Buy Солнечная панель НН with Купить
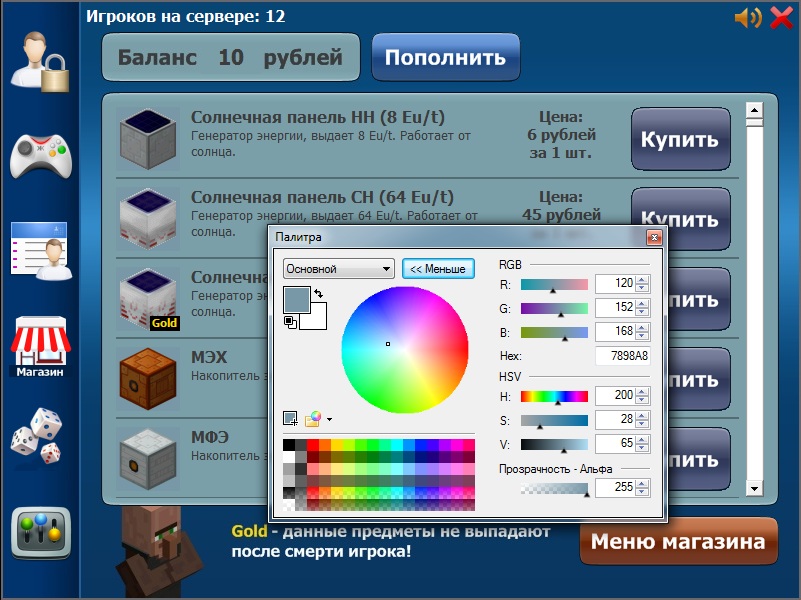This screenshot has width=801, height=600. (x=680, y=139)
